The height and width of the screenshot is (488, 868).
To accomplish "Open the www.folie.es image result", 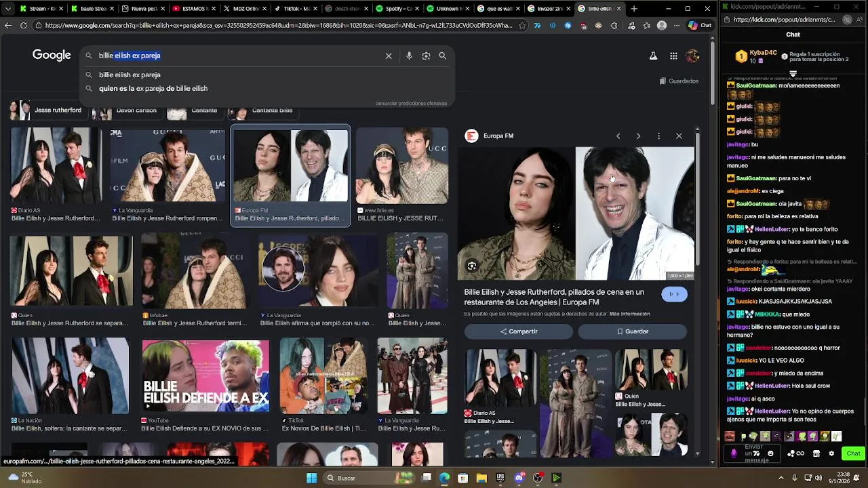I will (x=401, y=165).
